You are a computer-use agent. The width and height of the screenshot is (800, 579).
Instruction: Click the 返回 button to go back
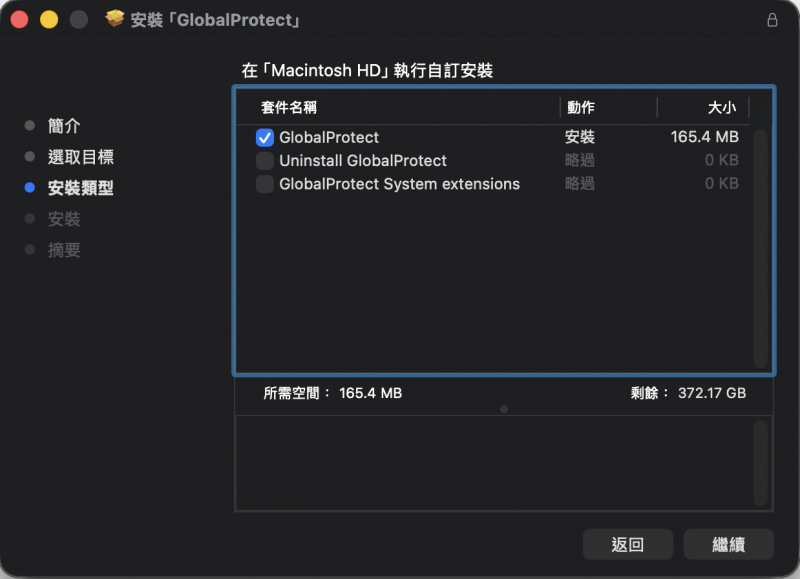tap(628, 544)
